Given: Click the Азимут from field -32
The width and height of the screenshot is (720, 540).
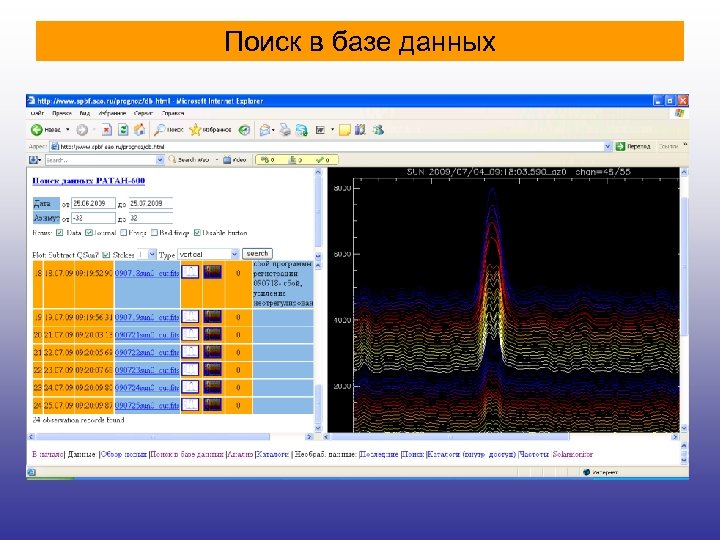Looking at the screenshot, I should coord(93,218).
